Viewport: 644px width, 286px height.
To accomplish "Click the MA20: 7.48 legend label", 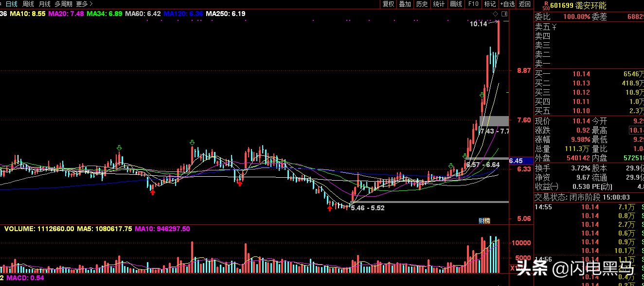I will (x=66, y=14).
